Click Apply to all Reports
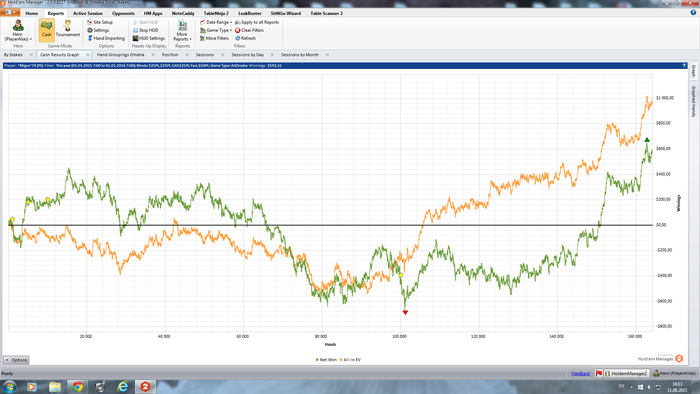700x394 pixels. 257,22
